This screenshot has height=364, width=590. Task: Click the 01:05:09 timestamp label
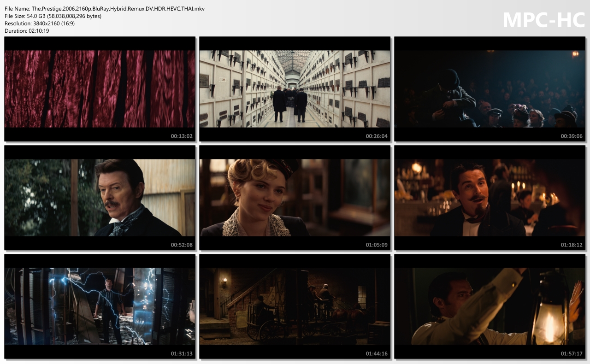point(377,245)
